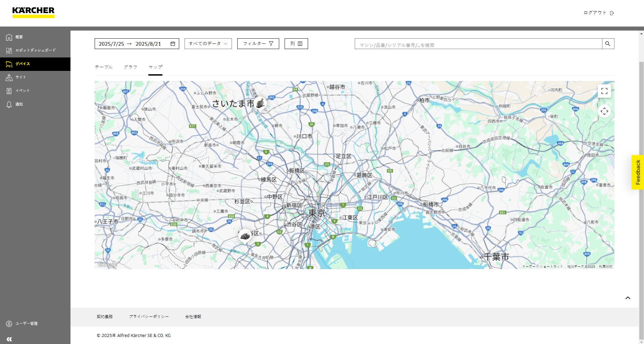Viewport: 644px width, 344px height.
Task: Switch to the テーブル tab
Action: tap(104, 67)
